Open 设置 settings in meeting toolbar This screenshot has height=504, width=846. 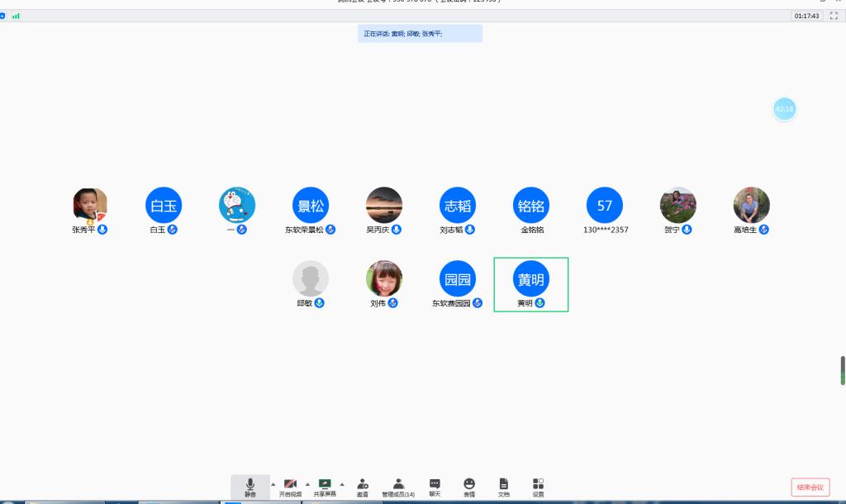point(538,487)
